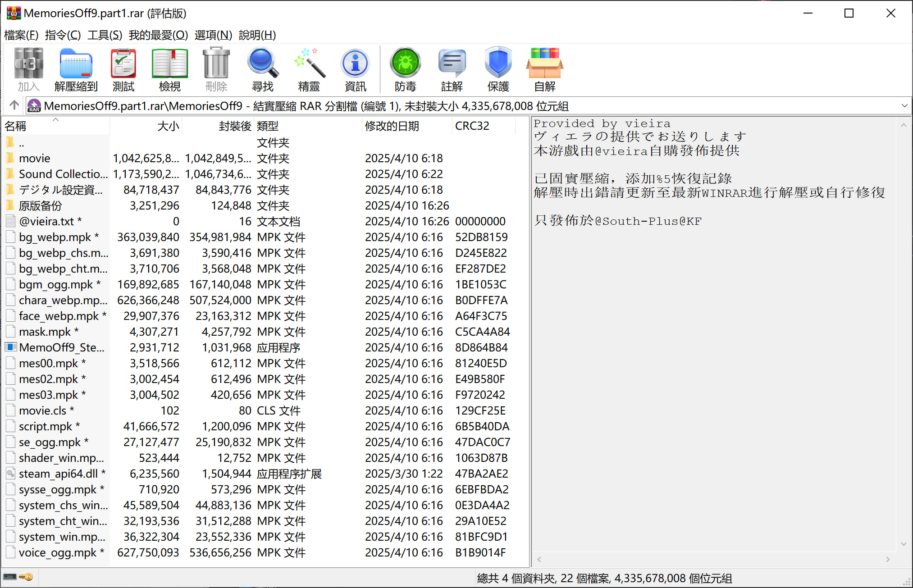Select the @vieira.txt text file icon

[11, 221]
